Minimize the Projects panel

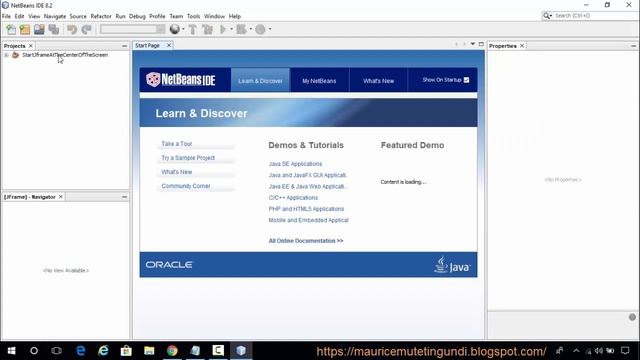coord(124,46)
